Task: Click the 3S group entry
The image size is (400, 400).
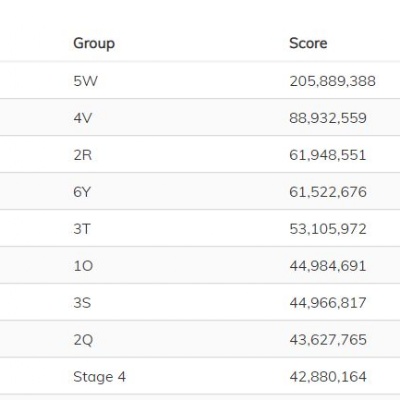Action: 82,303
